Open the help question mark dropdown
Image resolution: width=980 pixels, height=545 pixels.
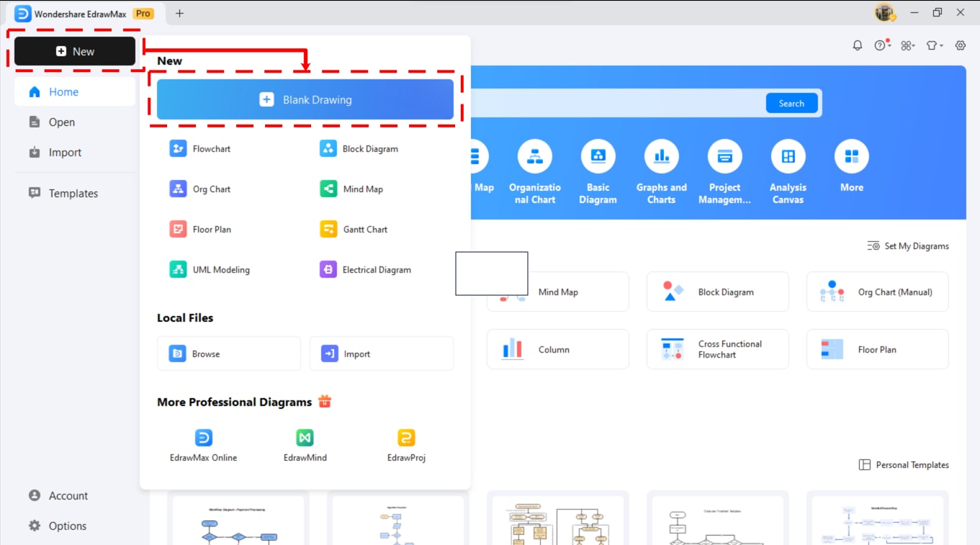click(883, 45)
